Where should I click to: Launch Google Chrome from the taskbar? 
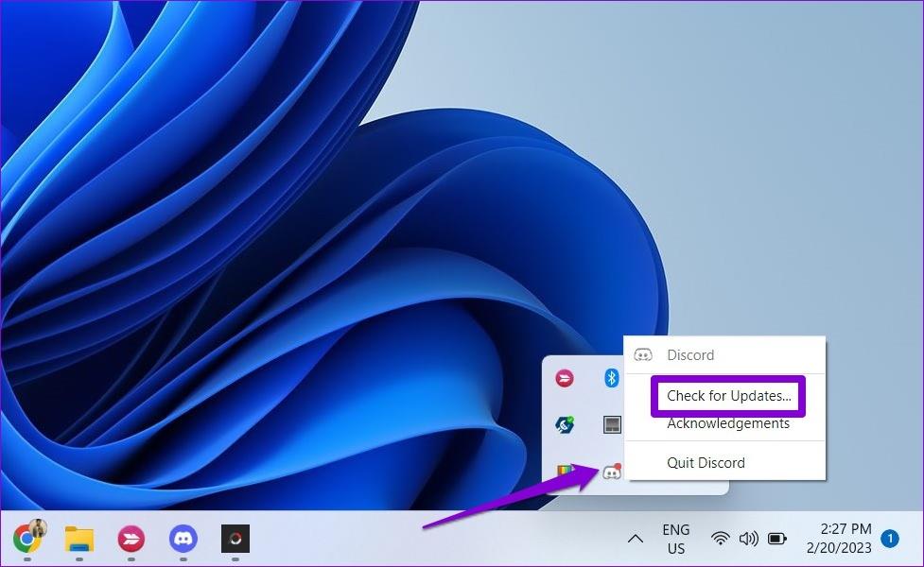point(27,538)
